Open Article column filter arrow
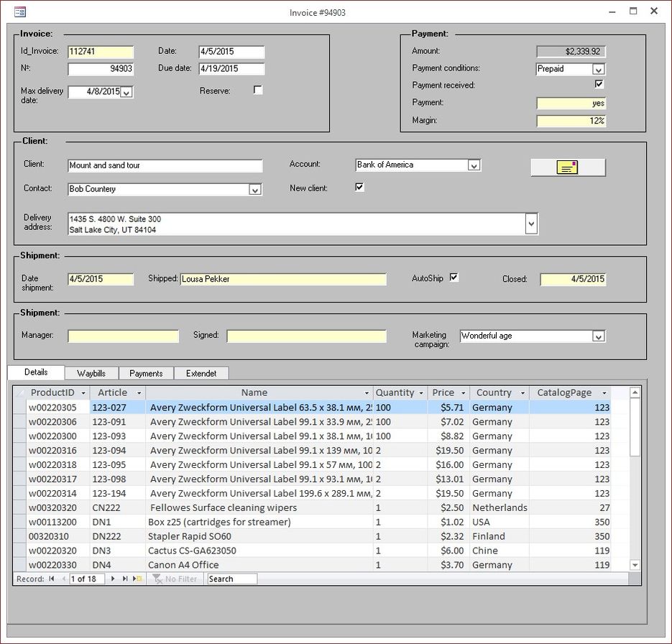Screen dimensions: 672x644 (139, 393)
